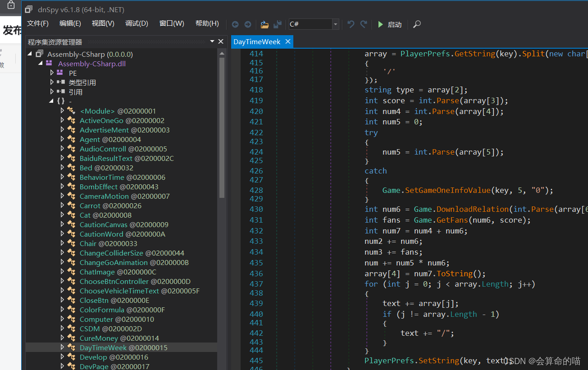Screen dimensions: 588x370
Task: Collapse the Assembly-CSharp.dll node
Action: (40, 64)
